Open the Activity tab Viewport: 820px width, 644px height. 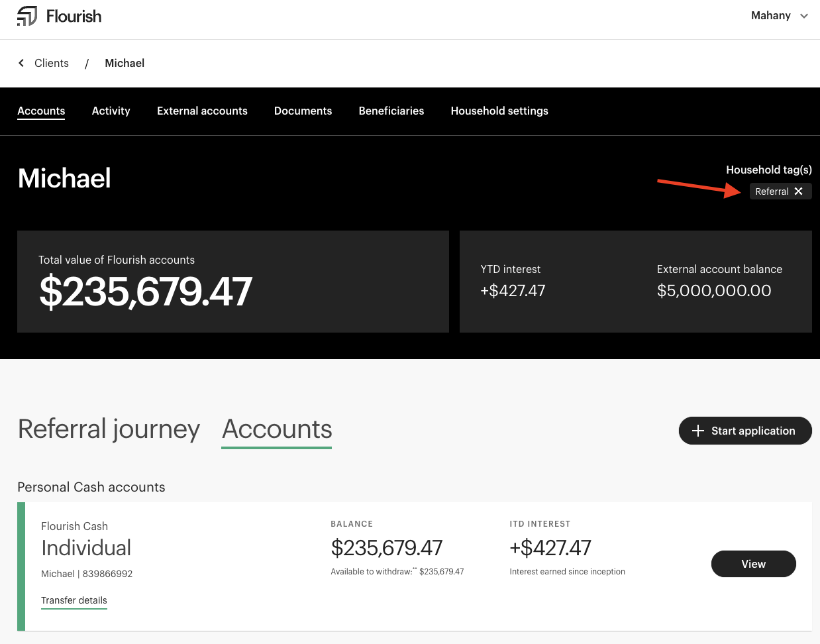[x=111, y=111]
